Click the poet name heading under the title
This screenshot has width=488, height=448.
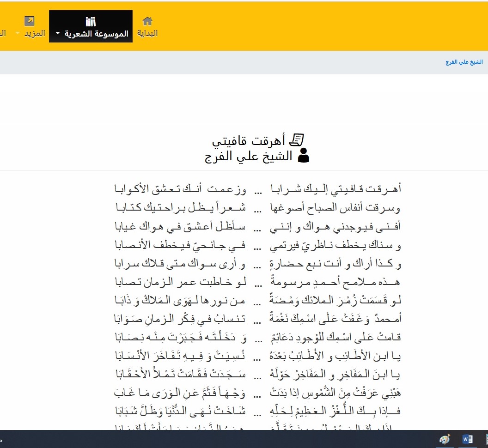click(249, 156)
